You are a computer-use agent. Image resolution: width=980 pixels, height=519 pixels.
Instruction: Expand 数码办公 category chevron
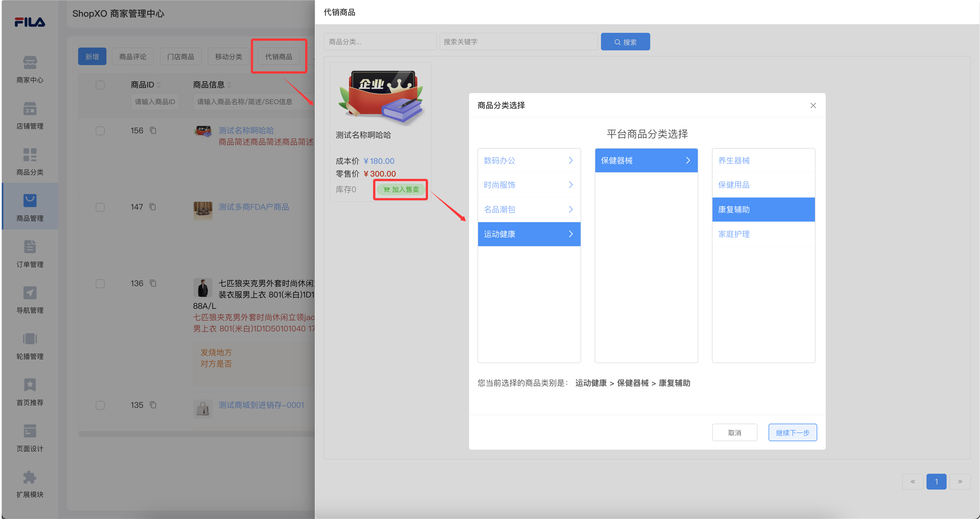click(571, 160)
